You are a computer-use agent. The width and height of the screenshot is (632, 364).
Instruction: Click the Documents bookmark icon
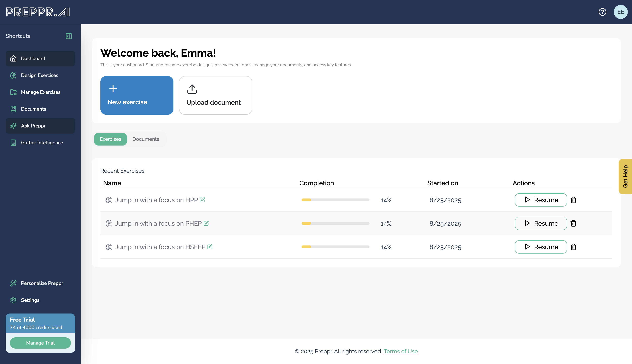(x=13, y=109)
